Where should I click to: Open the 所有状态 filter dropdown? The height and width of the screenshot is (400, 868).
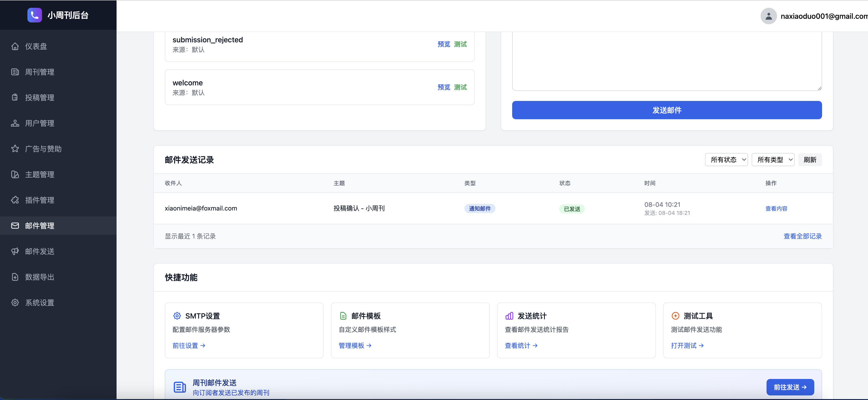[x=726, y=159]
